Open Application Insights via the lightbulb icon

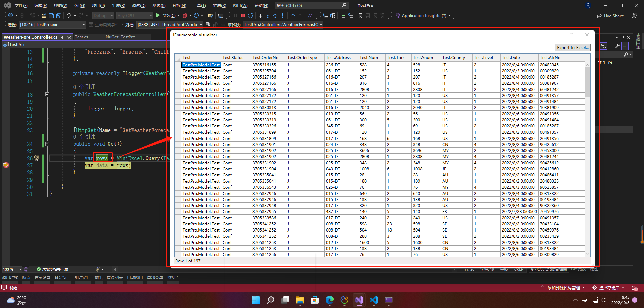(397, 15)
